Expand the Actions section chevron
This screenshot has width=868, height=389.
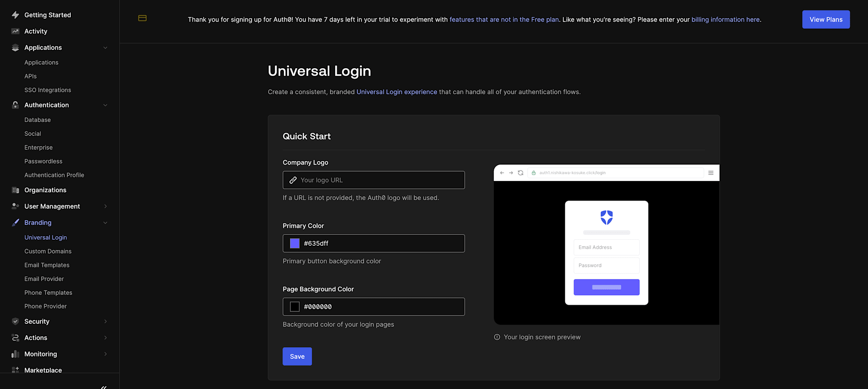pos(105,338)
